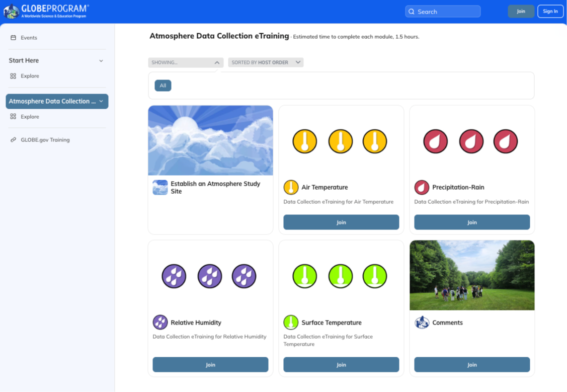Viewport: 567px width, 392px height.
Task: Collapse the Start Here section
Action: click(101, 60)
